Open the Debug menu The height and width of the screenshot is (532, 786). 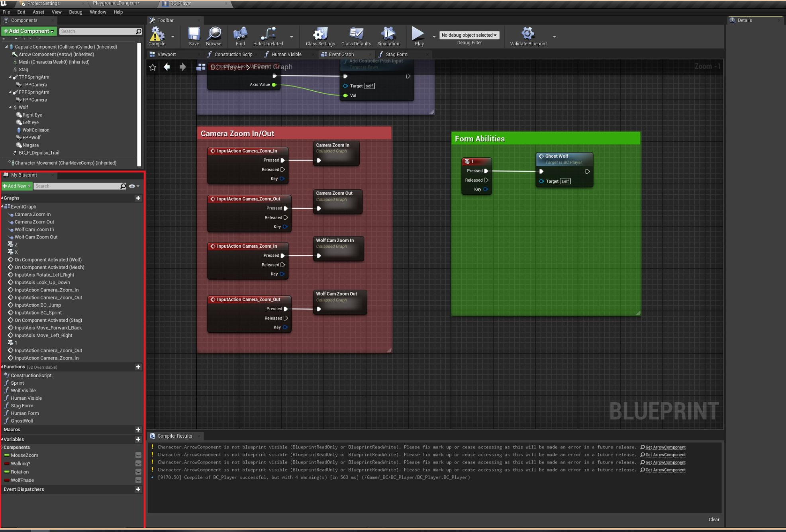pyautogui.click(x=75, y=12)
